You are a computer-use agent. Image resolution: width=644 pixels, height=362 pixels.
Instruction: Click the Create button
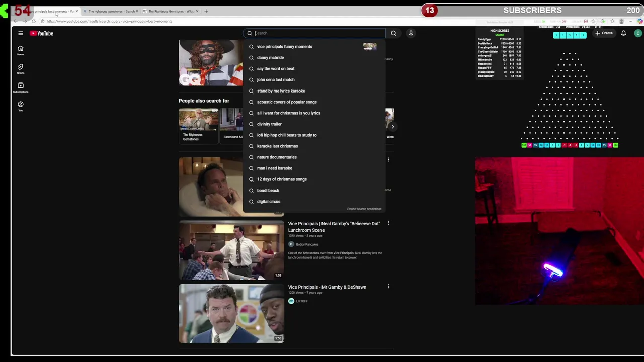(x=604, y=33)
